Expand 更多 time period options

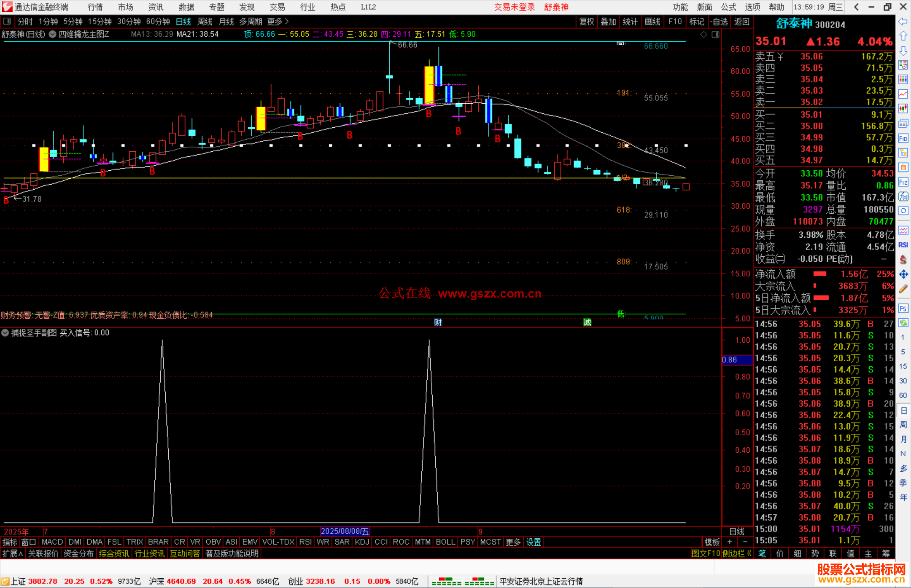[x=278, y=21]
